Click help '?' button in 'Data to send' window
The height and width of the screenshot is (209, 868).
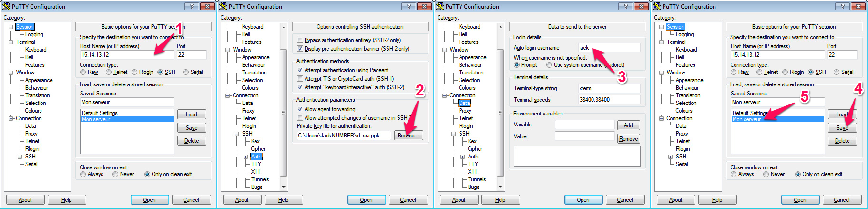(x=625, y=6)
